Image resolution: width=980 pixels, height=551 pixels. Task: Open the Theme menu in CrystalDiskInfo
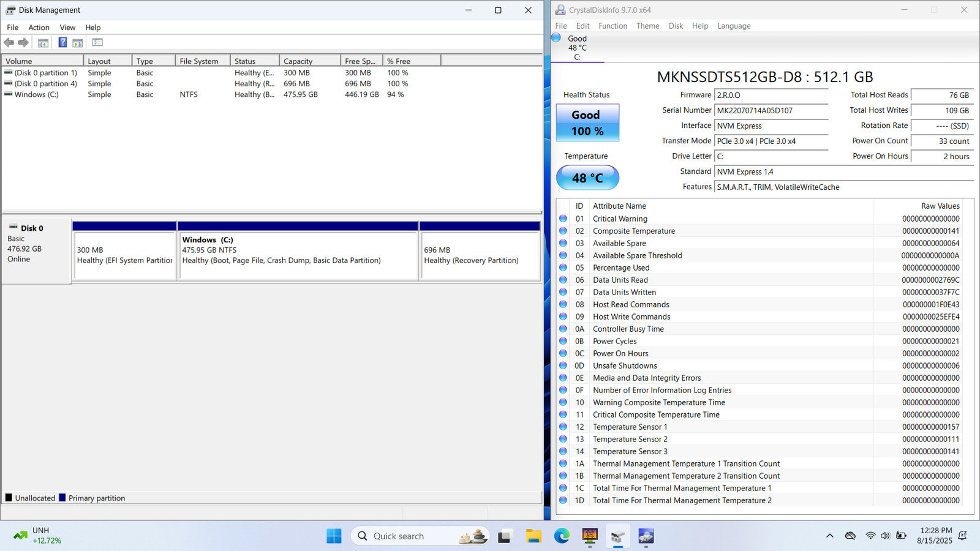click(647, 26)
